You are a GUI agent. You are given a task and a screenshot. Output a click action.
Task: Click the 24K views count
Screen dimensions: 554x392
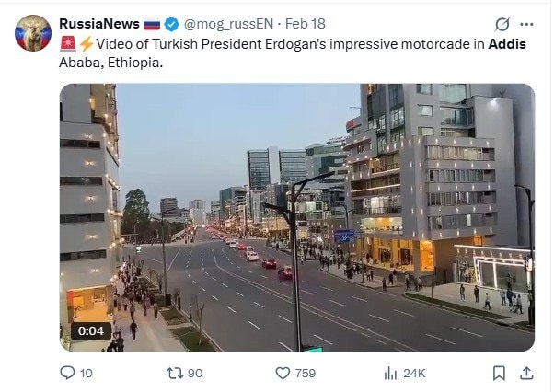click(414, 374)
